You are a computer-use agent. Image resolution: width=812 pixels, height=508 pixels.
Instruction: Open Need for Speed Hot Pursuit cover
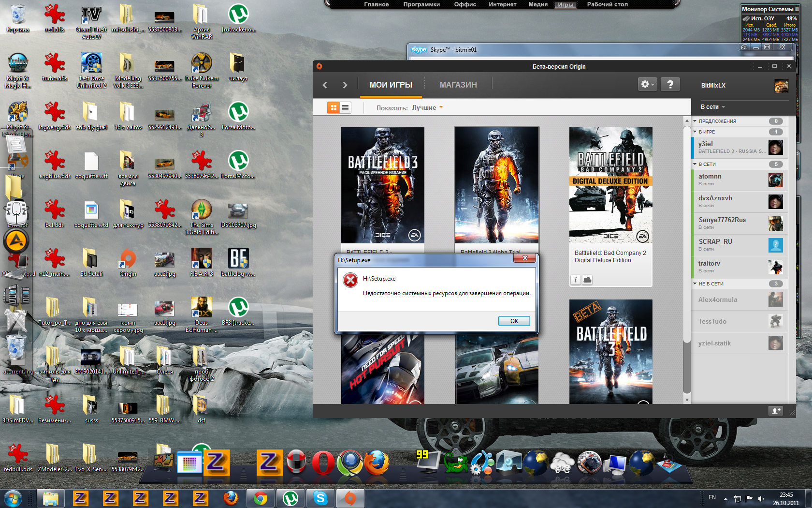pos(383,369)
